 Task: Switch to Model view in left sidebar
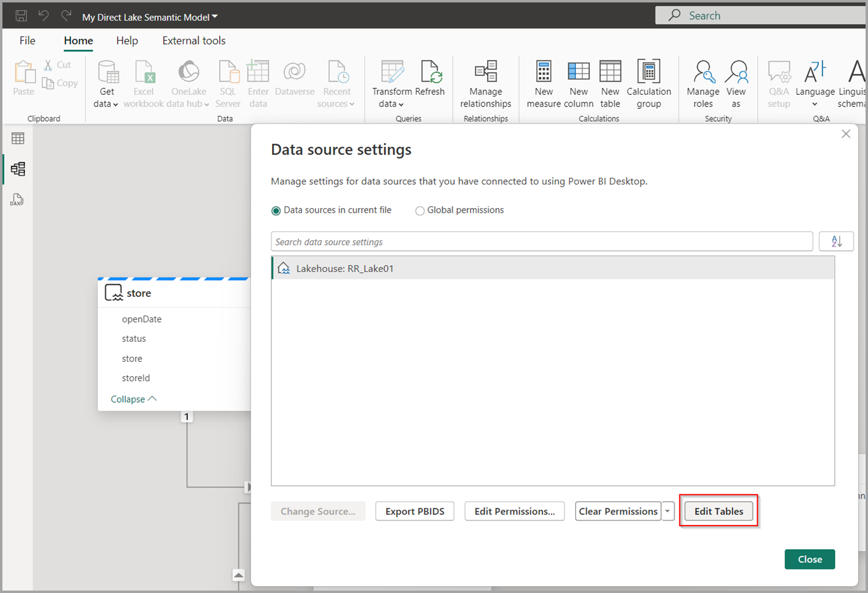[18, 169]
